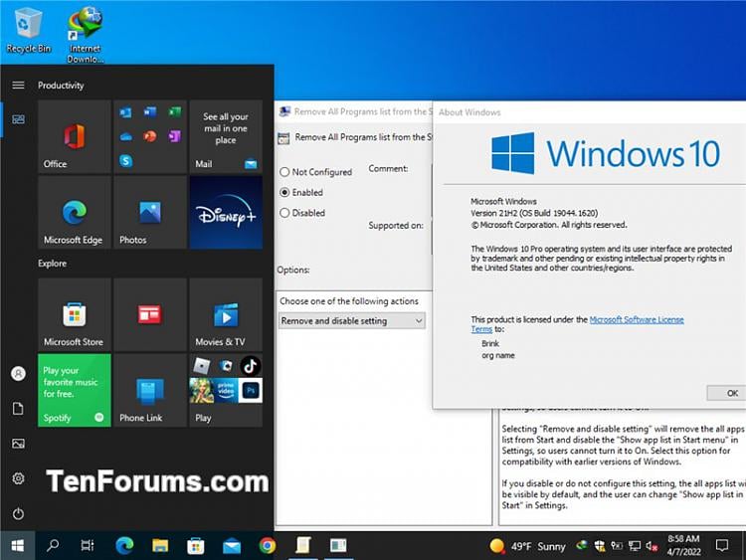Select the pinned tiles view icon
Image resolution: width=746 pixels, height=560 pixels.
(18, 119)
